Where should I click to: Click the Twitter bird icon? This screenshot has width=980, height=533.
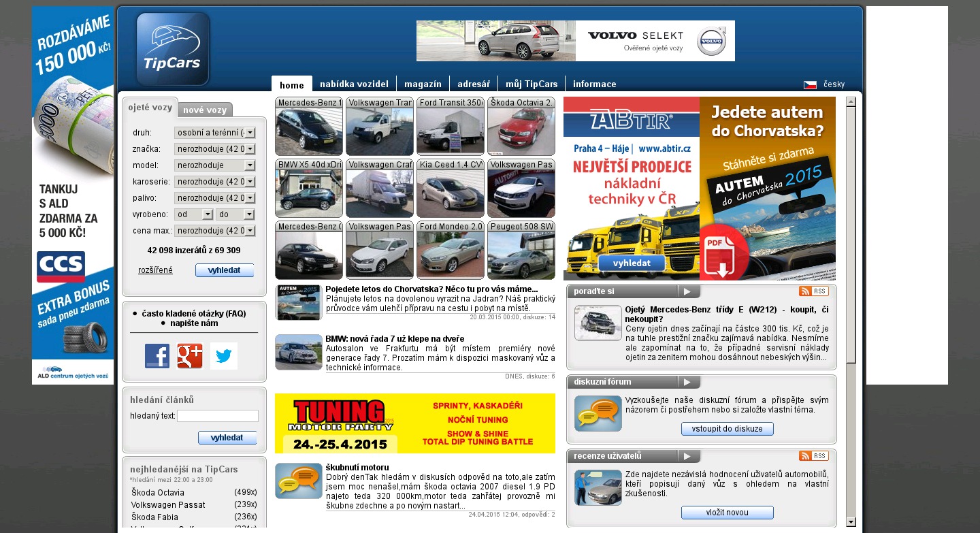click(x=224, y=356)
